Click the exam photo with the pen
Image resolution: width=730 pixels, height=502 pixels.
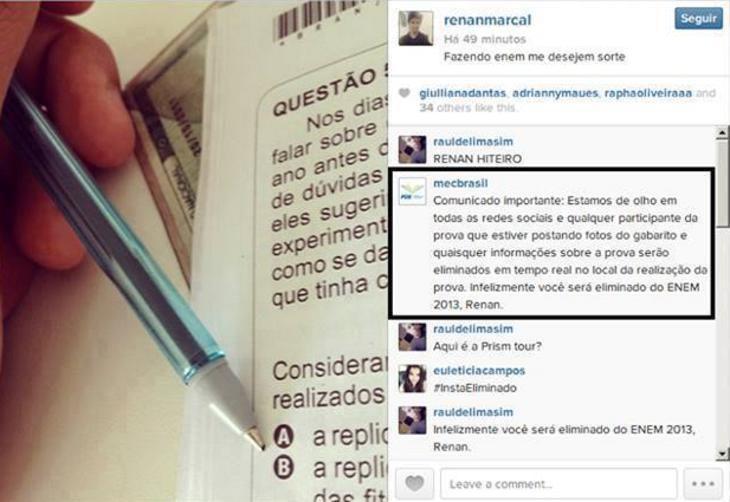(x=194, y=251)
